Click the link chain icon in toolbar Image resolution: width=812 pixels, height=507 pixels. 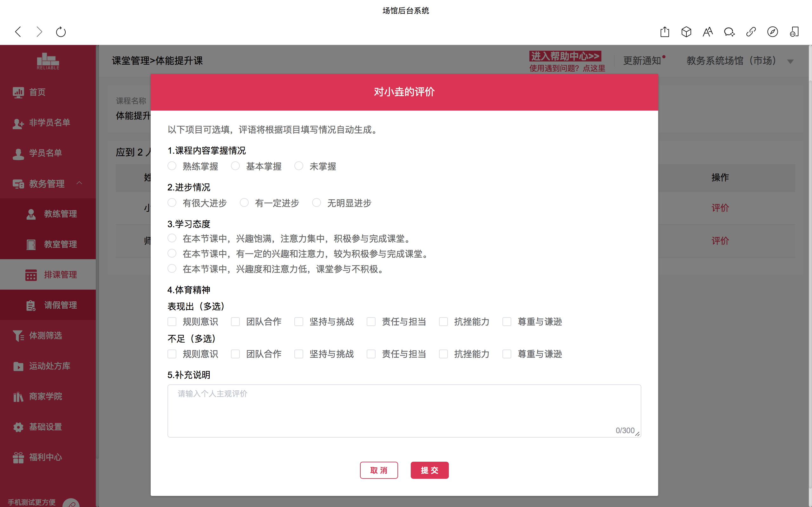point(751,32)
